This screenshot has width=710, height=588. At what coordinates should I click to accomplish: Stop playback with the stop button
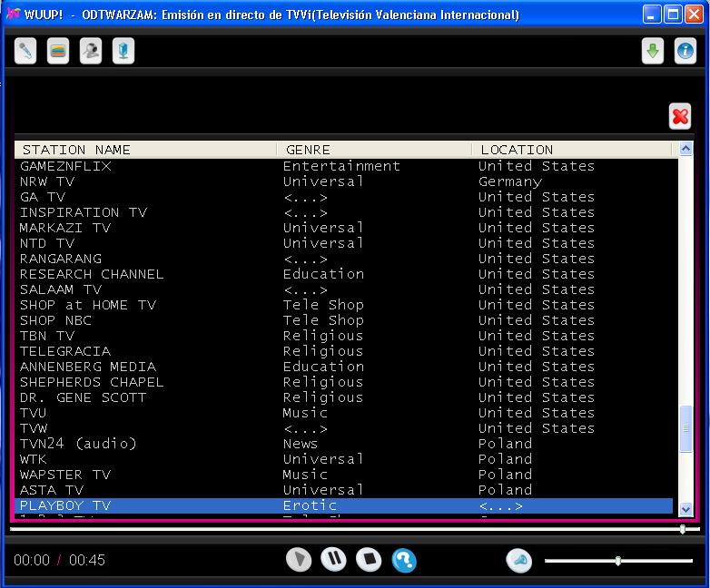369,559
